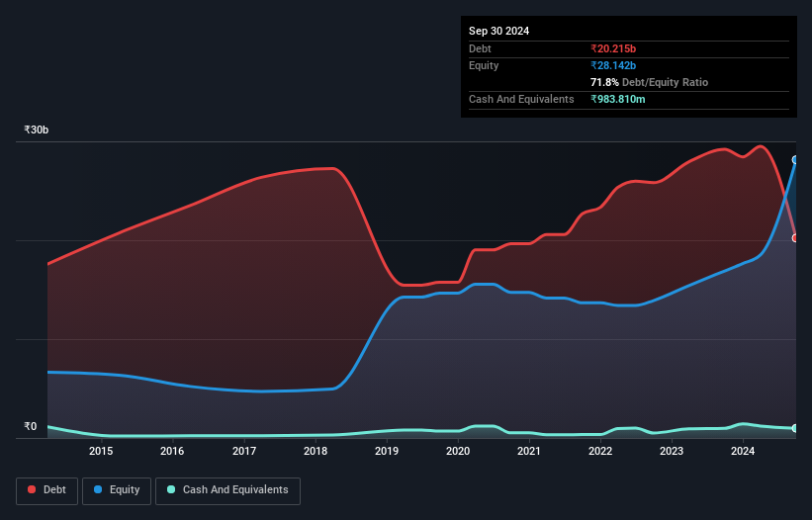Click the 2015 x-axis label
The width and height of the screenshot is (812, 520).
click(x=101, y=451)
